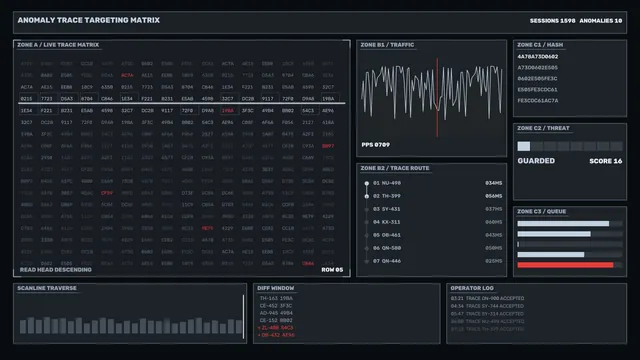Viewport: 640px width, 360px height.
Task: Click the red cursor line in the traffic chart
Action: tap(437, 97)
